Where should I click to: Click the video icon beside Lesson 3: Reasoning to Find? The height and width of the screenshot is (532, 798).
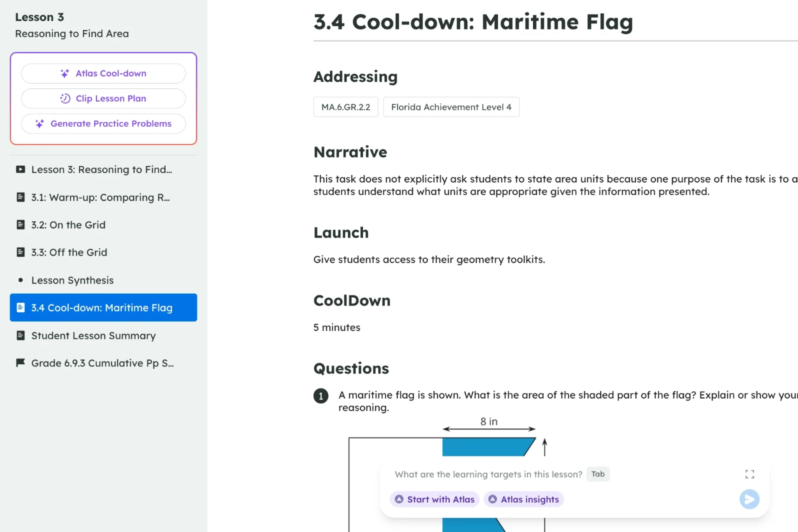coord(20,169)
